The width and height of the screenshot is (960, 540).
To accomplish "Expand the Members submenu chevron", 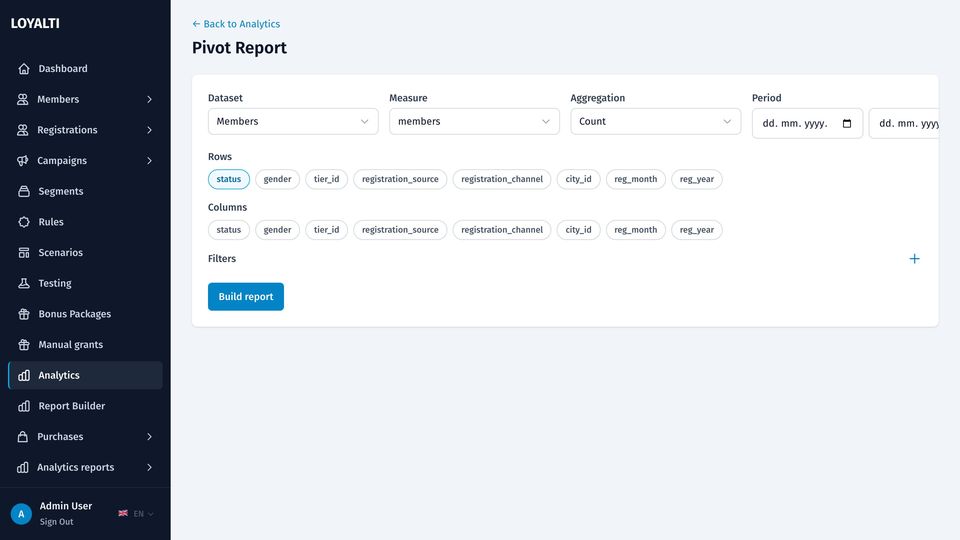I will tap(149, 99).
